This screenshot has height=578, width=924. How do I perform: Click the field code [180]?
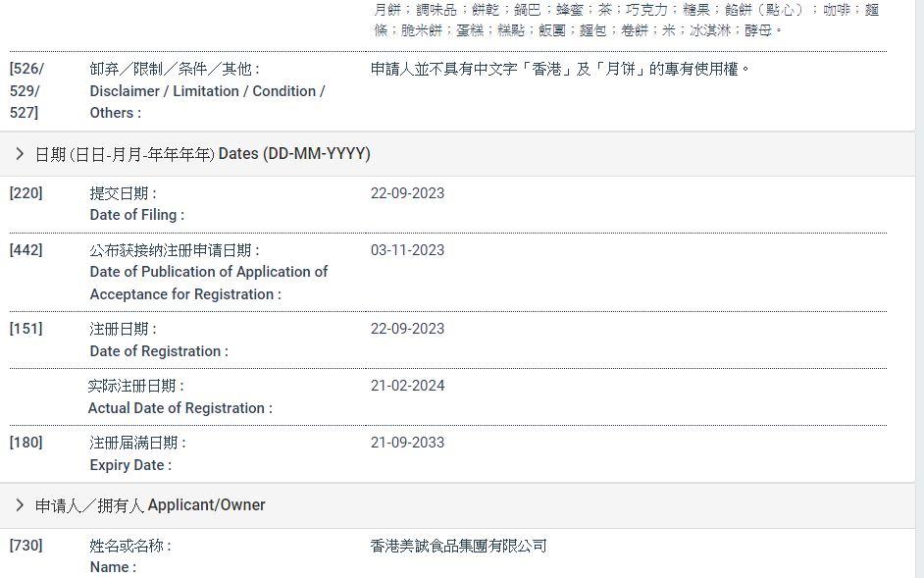(26, 443)
